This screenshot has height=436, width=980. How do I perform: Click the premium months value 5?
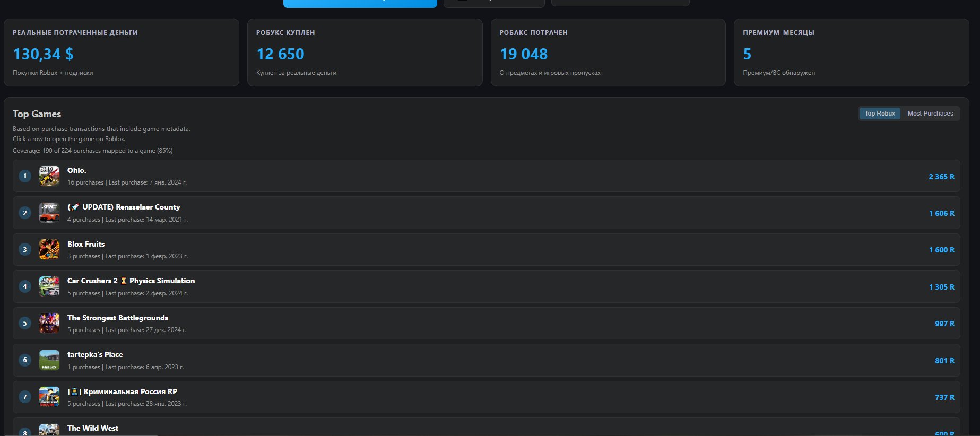click(x=747, y=54)
